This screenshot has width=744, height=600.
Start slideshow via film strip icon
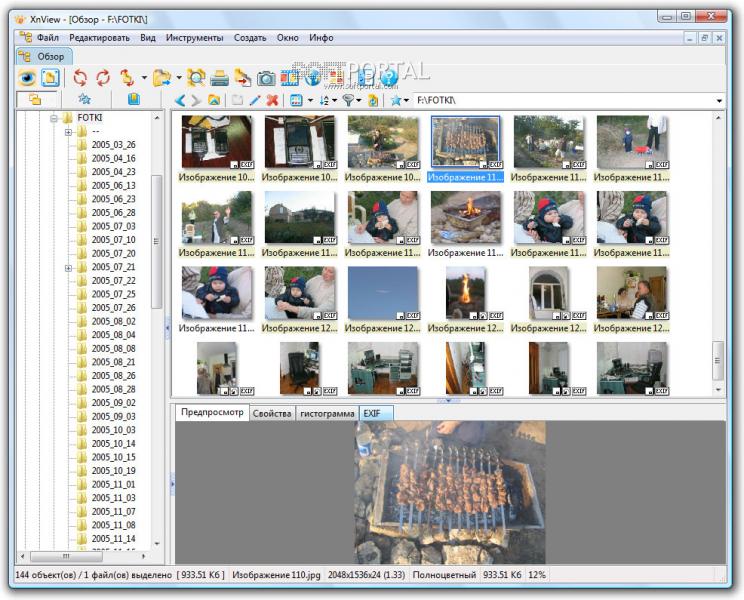click(289, 78)
